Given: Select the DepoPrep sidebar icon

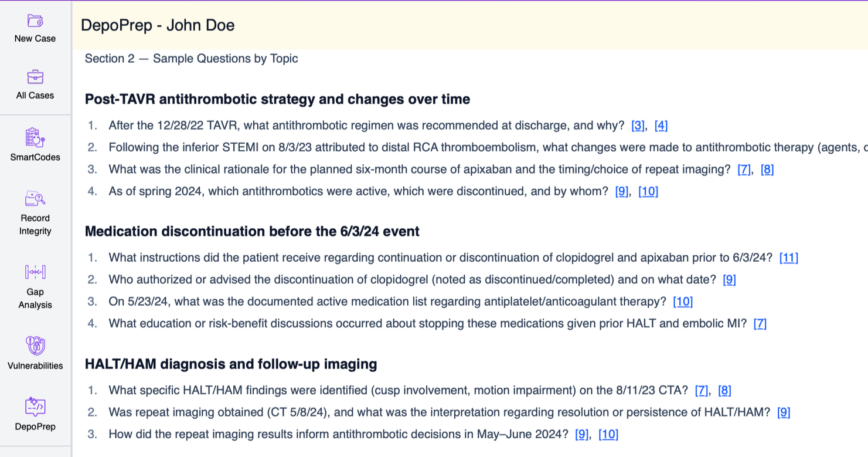Looking at the screenshot, I should tap(35, 407).
